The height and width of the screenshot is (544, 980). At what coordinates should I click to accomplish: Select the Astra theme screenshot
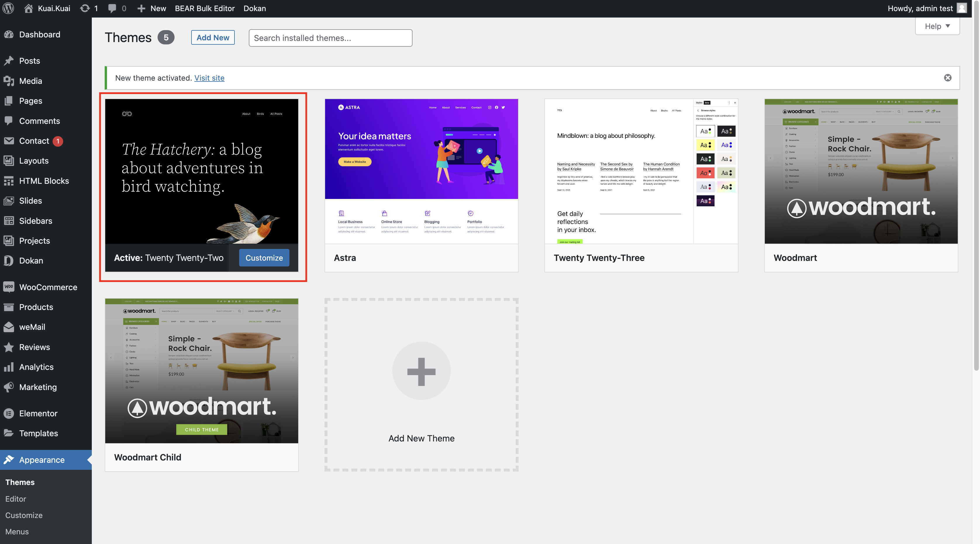click(x=421, y=171)
